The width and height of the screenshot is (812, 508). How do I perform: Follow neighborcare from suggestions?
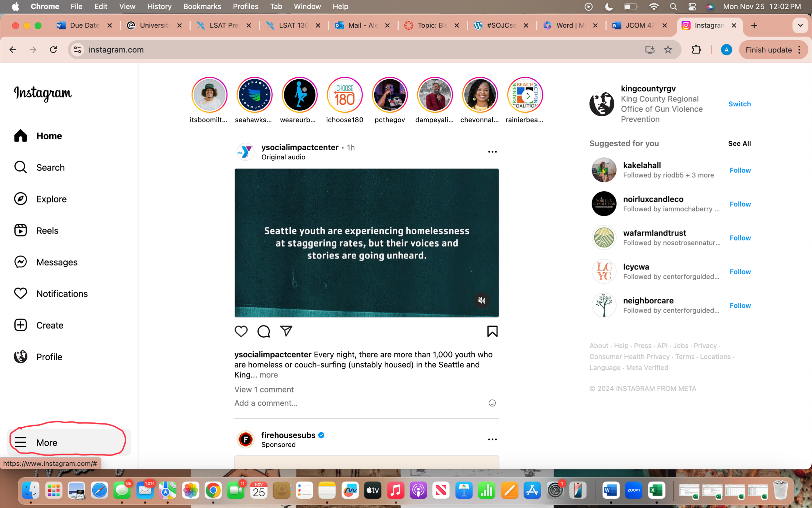[740, 306]
